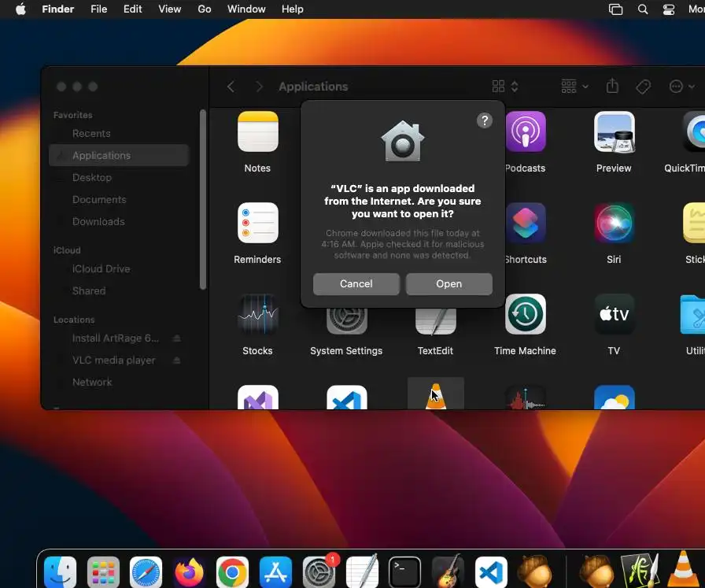Open the Help menu
Viewport: 705px width, 588px height.
click(x=293, y=9)
